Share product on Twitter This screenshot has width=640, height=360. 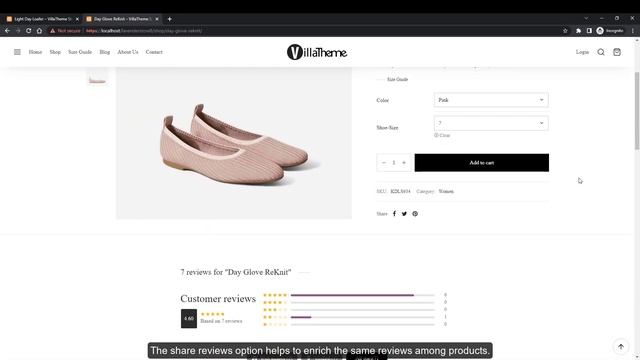click(404, 213)
